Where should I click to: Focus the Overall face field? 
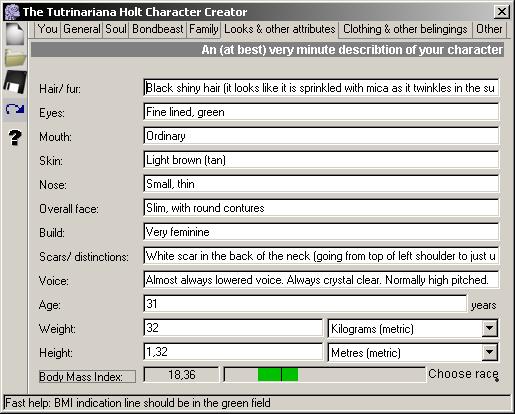point(321,208)
